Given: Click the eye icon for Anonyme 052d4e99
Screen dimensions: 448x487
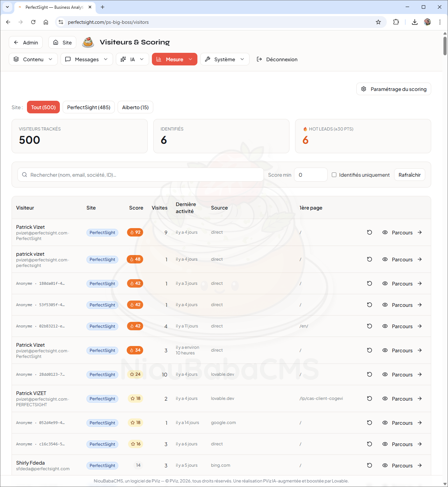Looking at the screenshot, I should pyautogui.click(x=385, y=423).
